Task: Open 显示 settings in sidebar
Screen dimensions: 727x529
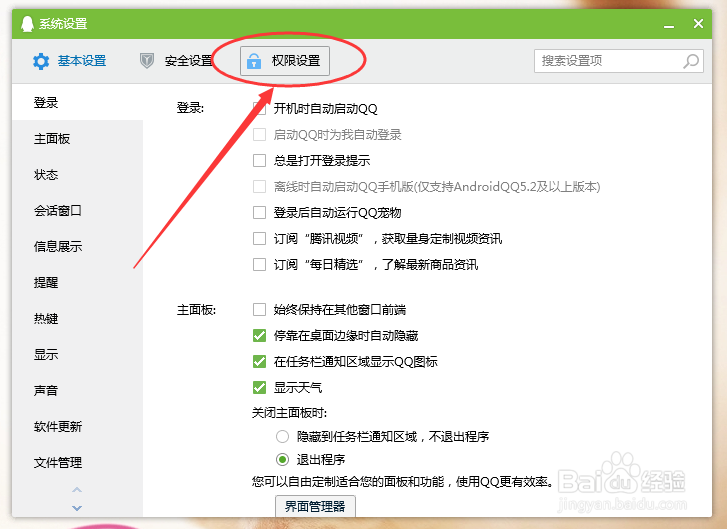Action: click(77, 355)
